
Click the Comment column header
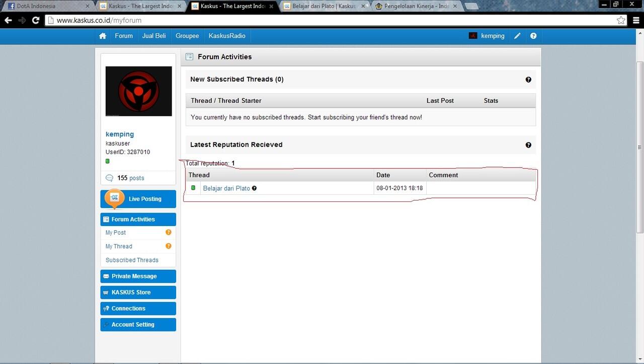click(x=443, y=175)
